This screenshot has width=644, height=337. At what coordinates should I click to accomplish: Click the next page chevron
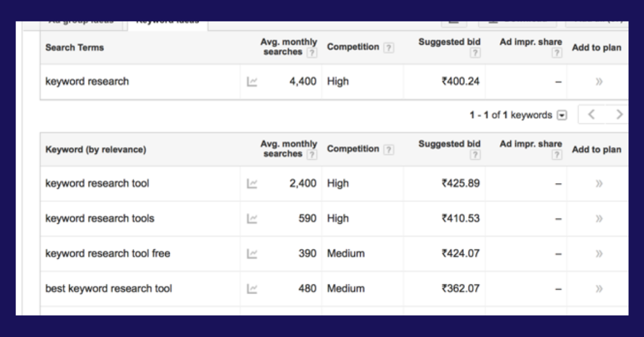pyautogui.click(x=619, y=114)
